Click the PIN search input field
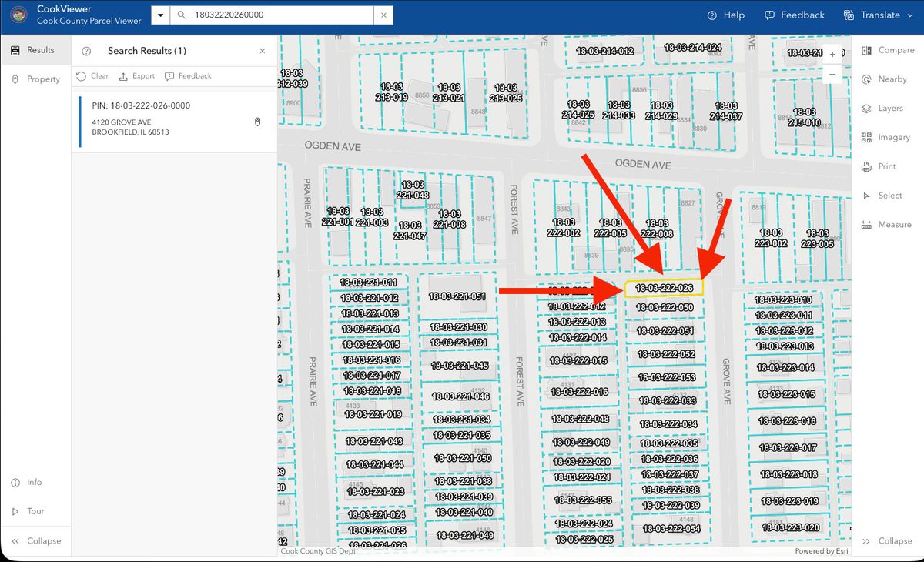 click(x=281, y=15)
